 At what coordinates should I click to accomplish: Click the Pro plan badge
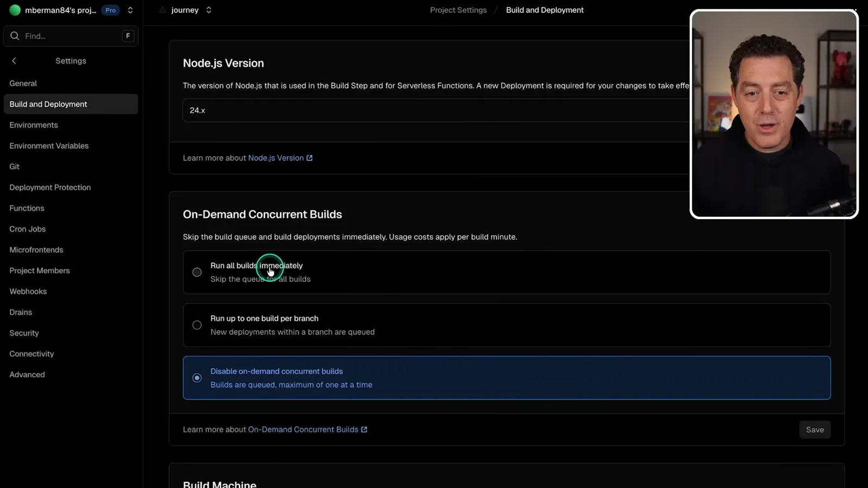[x=111, y=10]
